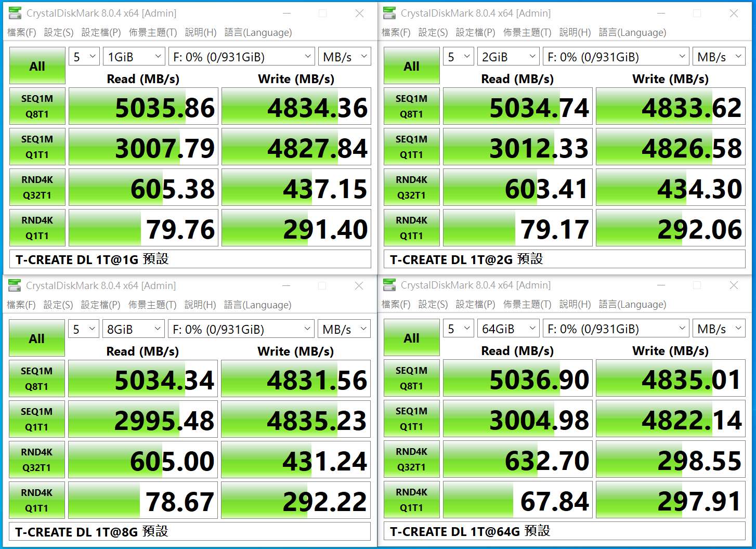Start SEQ1M Q8T1 test in the 2GiB window
The height and width of the screenshot is (549, 756).
point(412,107)
